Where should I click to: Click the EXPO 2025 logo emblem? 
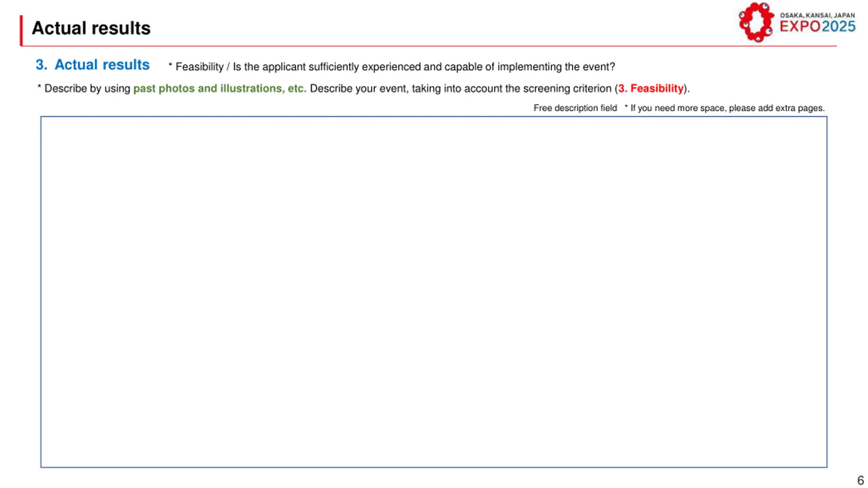coord(756,22)
